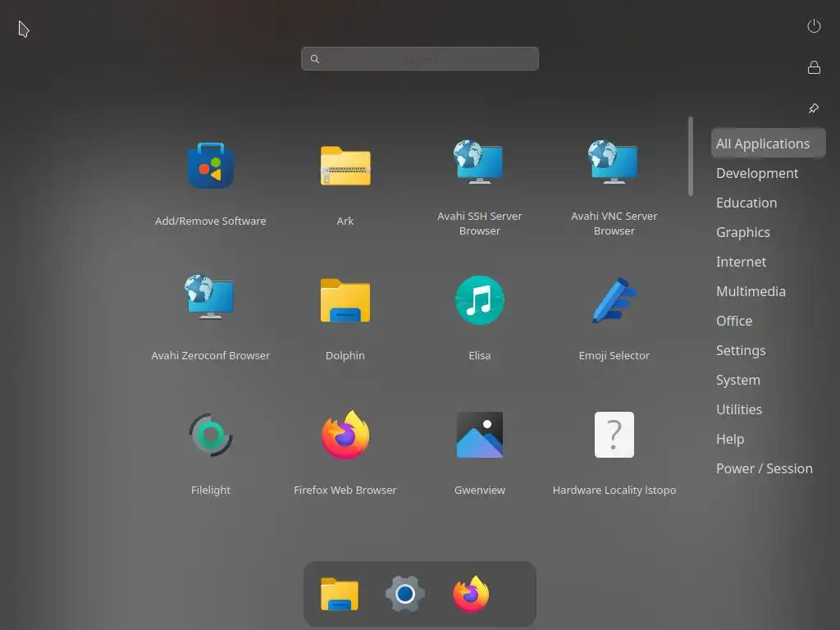Launch Firefox from the favorites dock
Screen dimensions: 840x630
(471, 594)
